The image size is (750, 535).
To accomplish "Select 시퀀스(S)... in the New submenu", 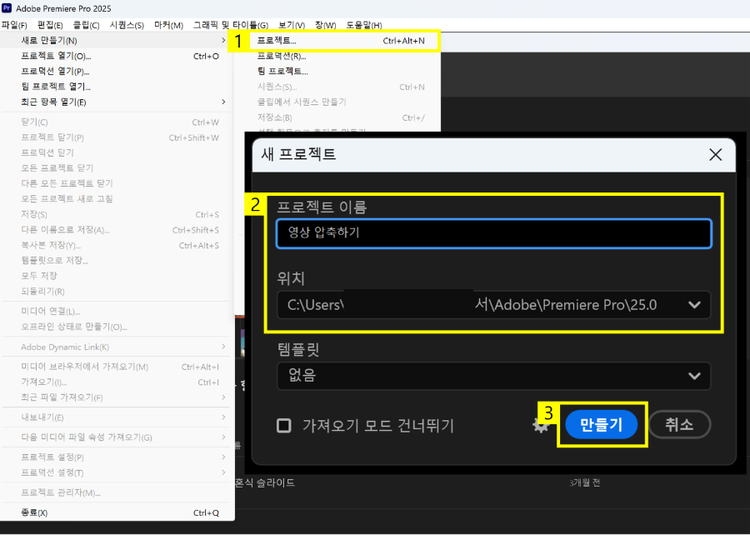I will [x=337, y=87].
